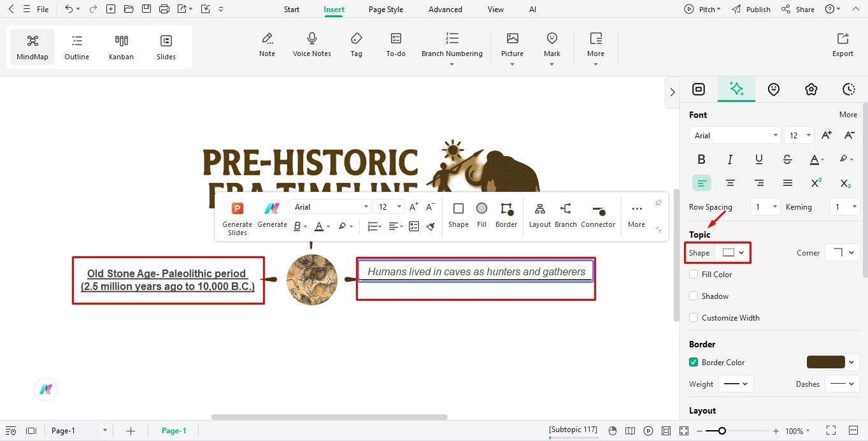The height and width of the screenshot is (441, 868).
Task: Click the AI assistant logo on canvas
Action: (x=46, y=389)
